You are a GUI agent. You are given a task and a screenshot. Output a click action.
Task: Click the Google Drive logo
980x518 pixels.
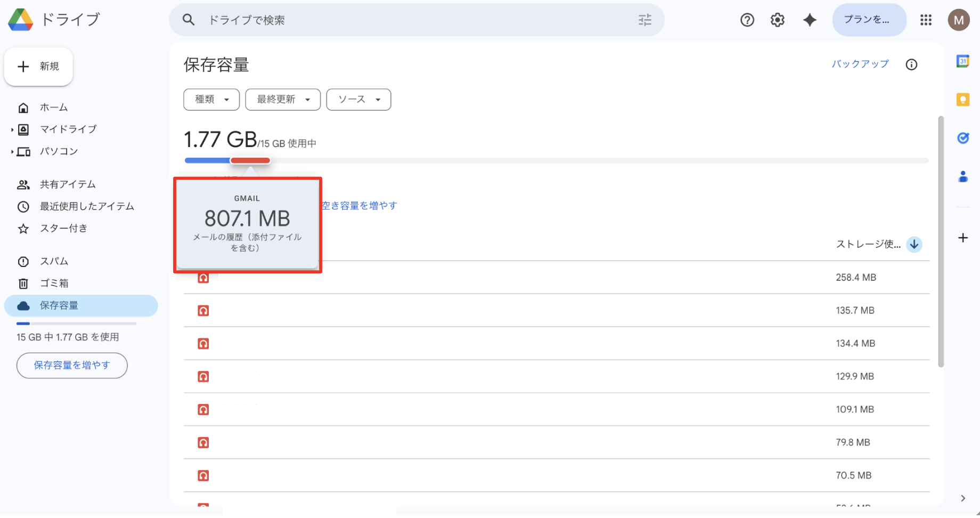20,20
